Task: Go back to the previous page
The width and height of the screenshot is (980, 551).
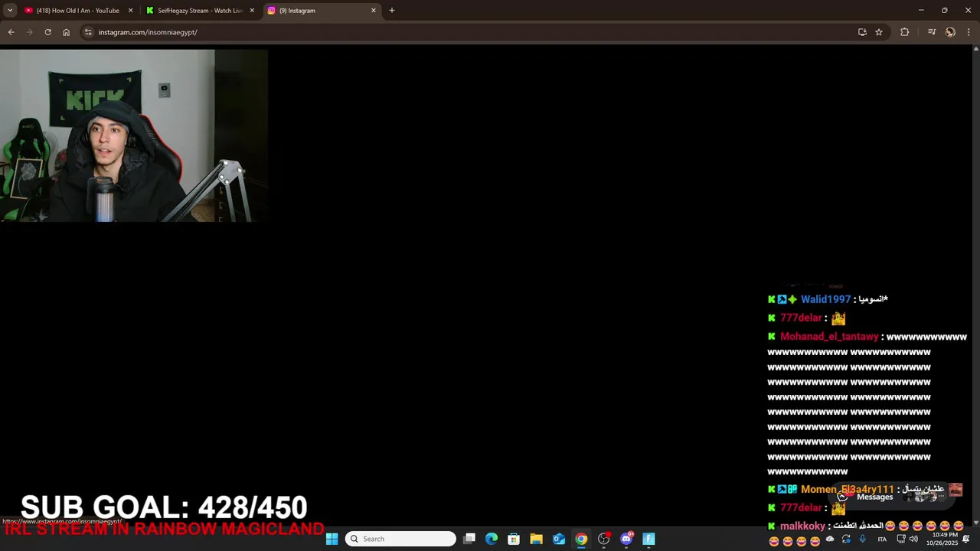Action: (x=11, y=32)
